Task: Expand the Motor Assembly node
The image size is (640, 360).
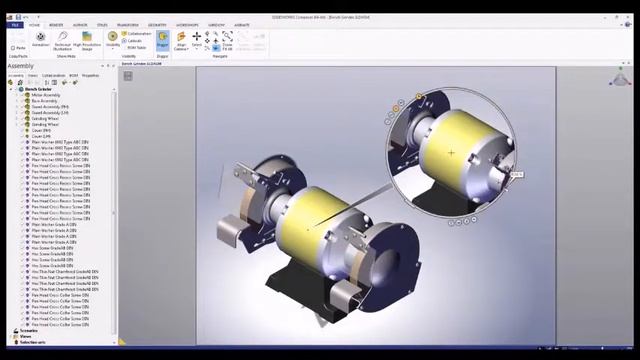Action: 17,95
